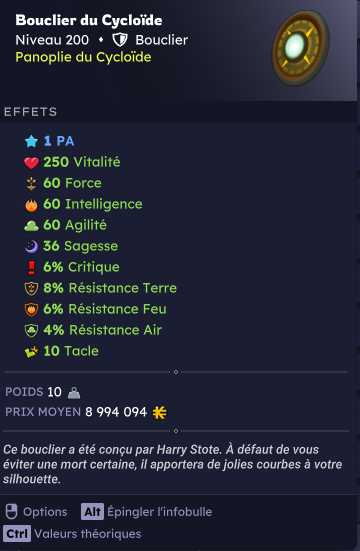Click the Bouclier type shield icon
The image size is (360, 551).
click(120, 40)
